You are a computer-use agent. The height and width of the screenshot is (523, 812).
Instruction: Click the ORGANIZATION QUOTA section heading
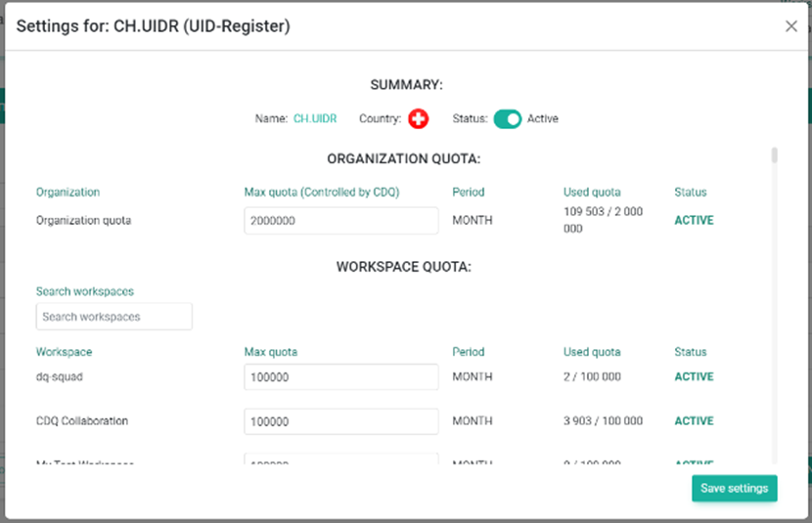(x=404, y=158)
